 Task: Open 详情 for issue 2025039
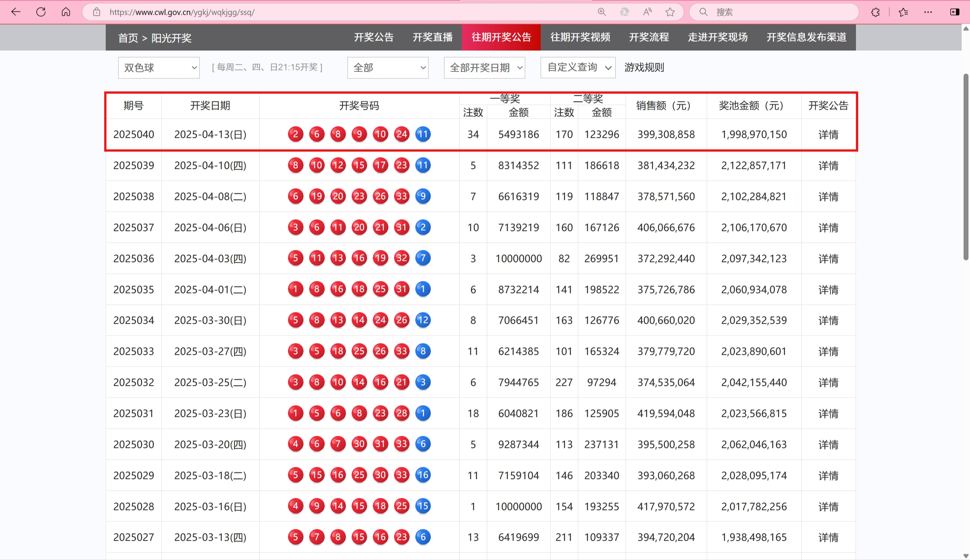pyautogui.click(x=828, y=166)
